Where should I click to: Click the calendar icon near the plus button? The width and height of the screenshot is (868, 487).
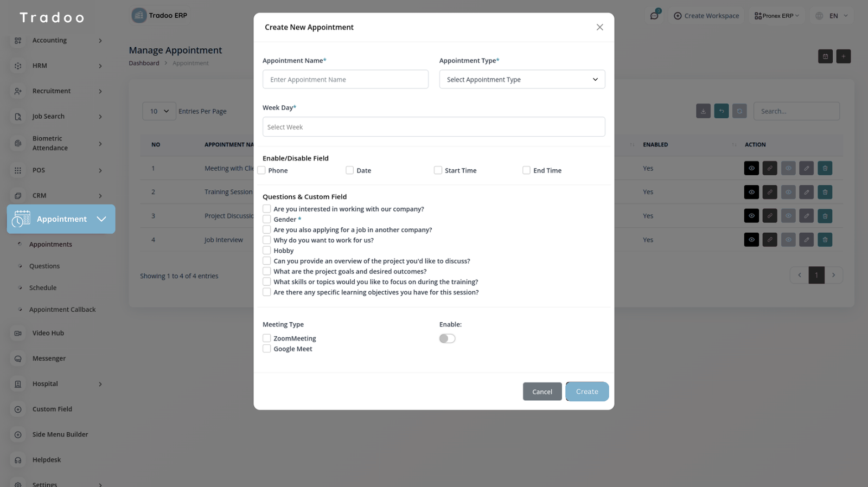(x=825, y=56)
